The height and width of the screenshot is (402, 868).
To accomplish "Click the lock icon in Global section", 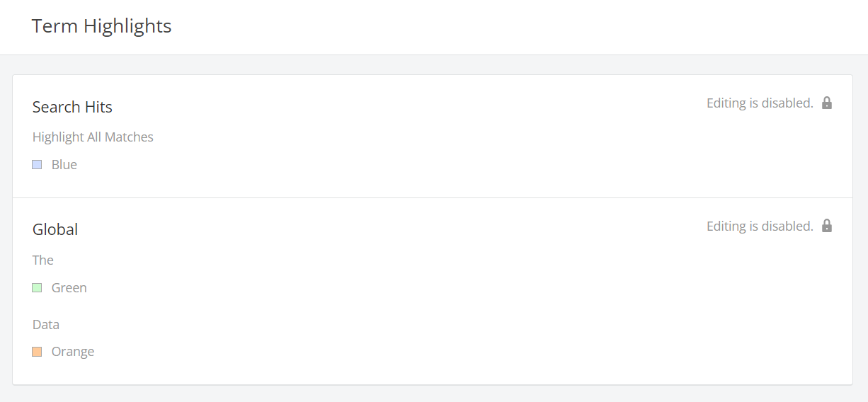I will point(827,226).
